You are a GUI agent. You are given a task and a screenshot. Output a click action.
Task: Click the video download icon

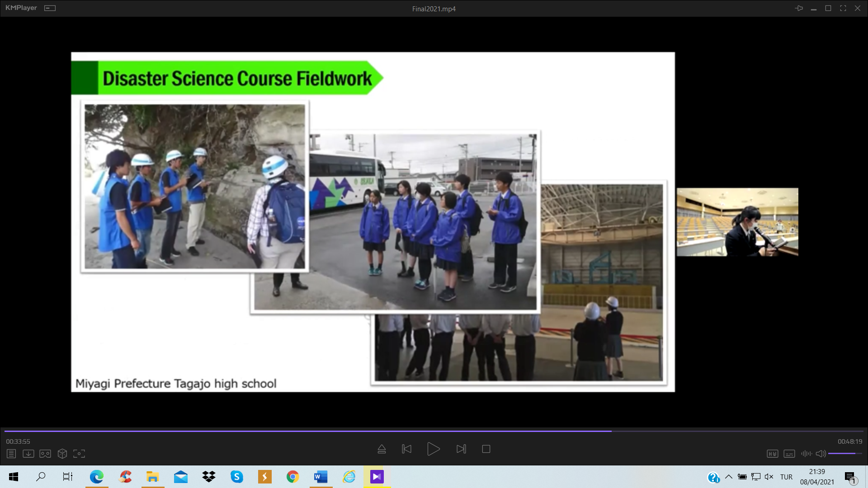pos(28,454)
